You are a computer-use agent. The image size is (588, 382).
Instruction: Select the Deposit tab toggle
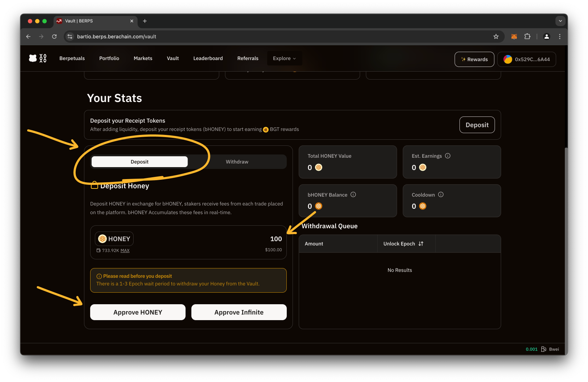coord(140,162)
